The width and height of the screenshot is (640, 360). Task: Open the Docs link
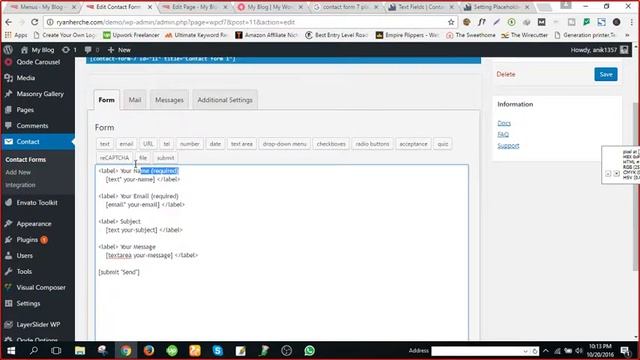tap(504, 123)
